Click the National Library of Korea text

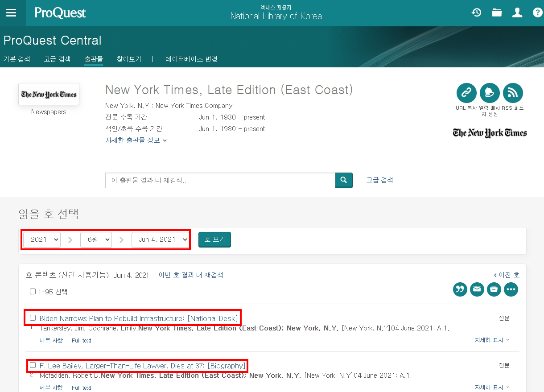click(276, 16)
